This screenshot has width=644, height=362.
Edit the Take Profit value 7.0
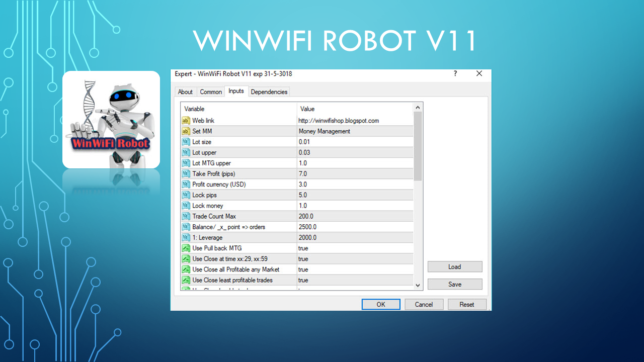point(355,173)
